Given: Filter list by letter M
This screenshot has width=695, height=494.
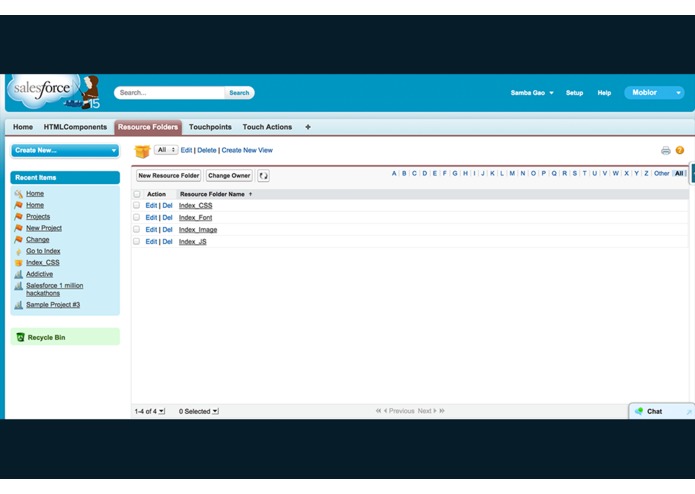Looking at the screenshot, I should click(x=512, y=173).
